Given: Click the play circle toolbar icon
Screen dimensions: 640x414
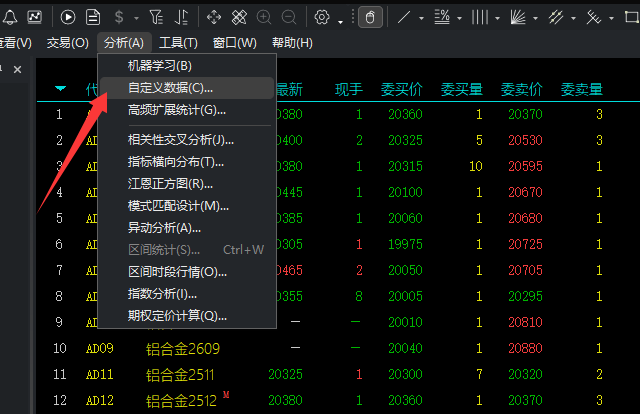Looking at the screenshot, I should pos(68,17).
